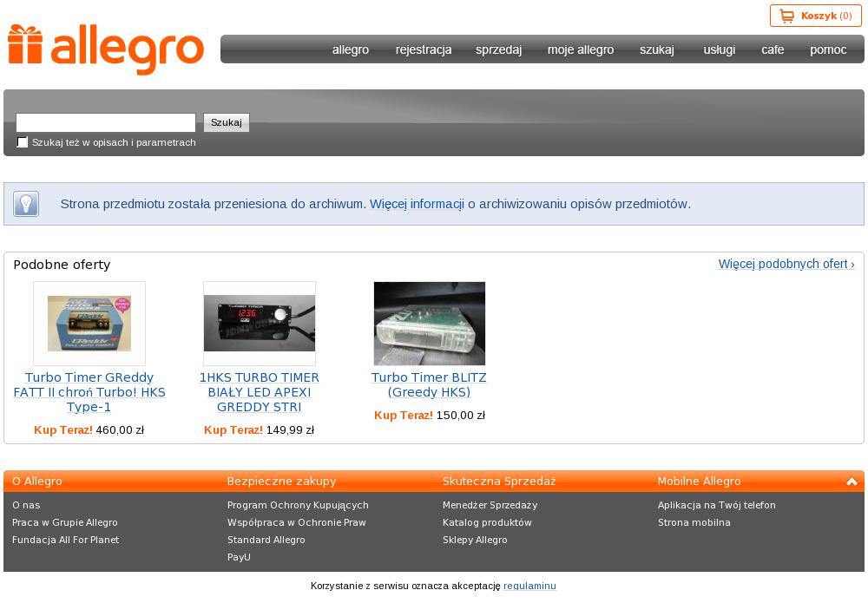Click the Standard Allegro footer link
This screenshot has width=868, height=603.
tap(266, 540)
